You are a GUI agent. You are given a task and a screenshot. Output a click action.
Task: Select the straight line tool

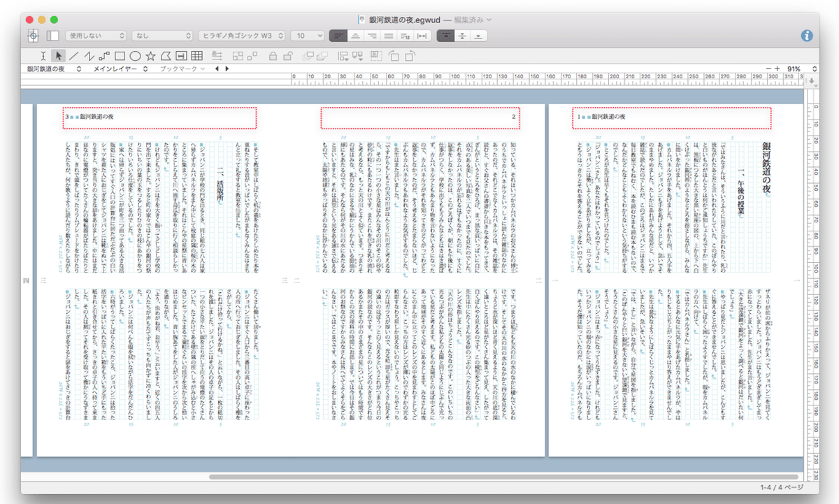click(73, 55)
